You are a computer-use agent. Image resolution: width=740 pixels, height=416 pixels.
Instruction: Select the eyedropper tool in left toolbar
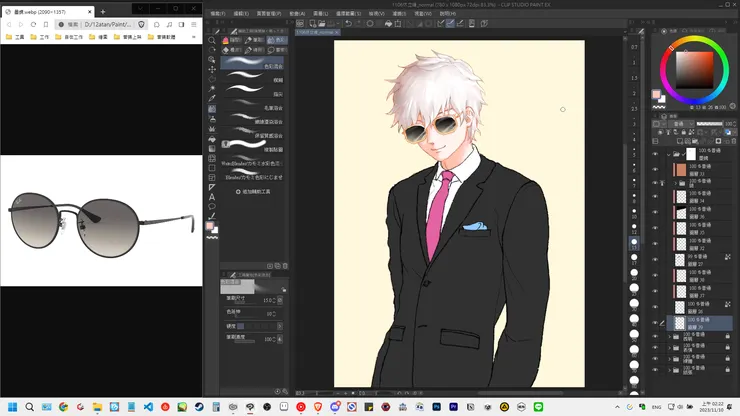pos(212,98)
